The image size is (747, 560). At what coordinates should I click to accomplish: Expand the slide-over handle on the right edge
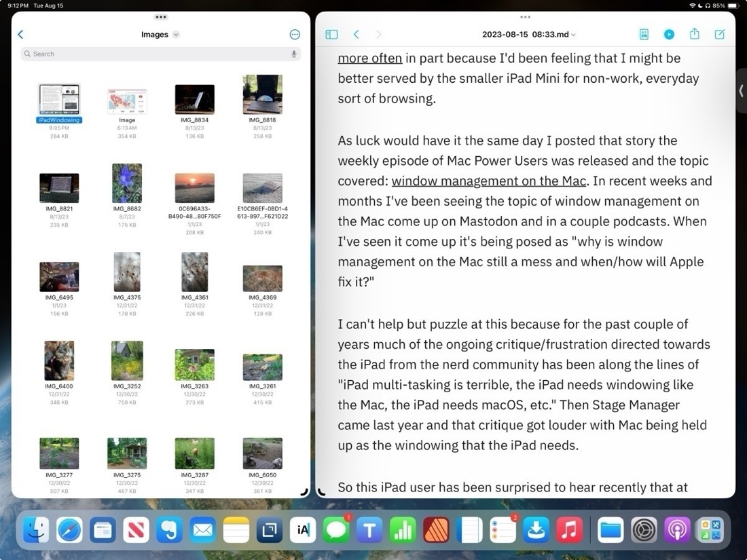tap(741, 90)
